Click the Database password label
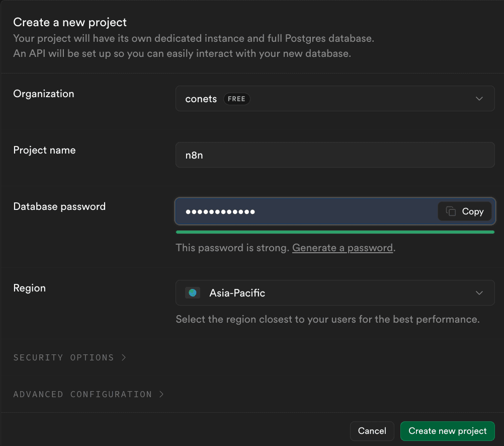This screenshot has height=446, width=504. click(x=59, y=206)
